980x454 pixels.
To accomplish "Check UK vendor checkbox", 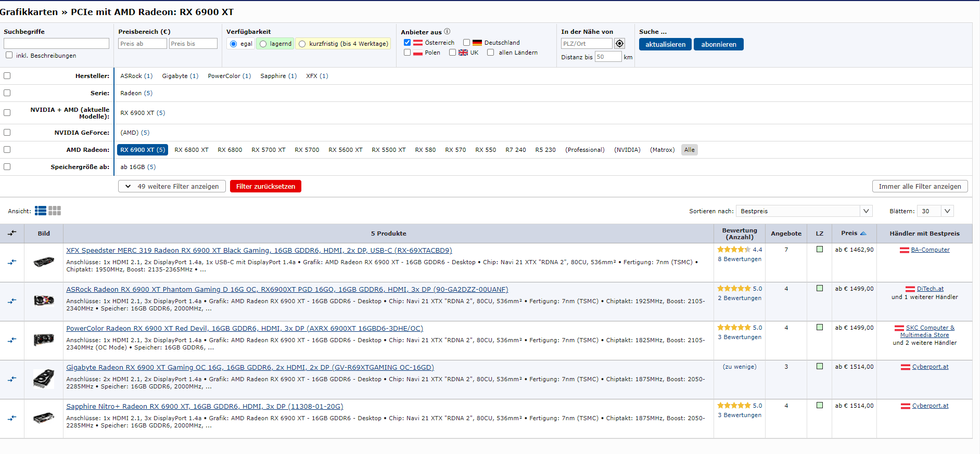I will 452,53.
